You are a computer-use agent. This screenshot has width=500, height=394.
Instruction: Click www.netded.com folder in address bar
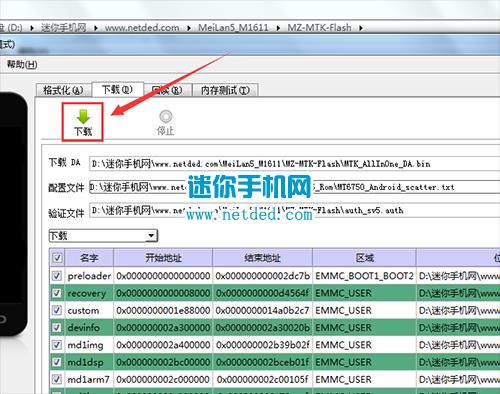142,27
